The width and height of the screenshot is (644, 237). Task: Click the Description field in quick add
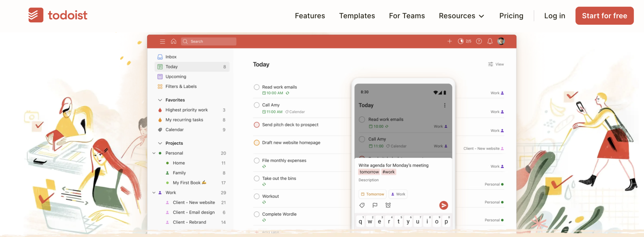pyautogui.click(x=369, y=180)
